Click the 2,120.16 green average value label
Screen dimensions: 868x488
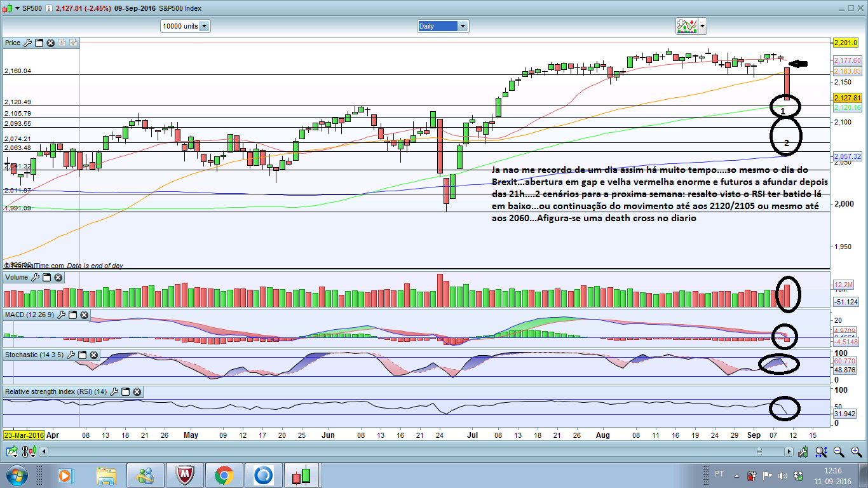847,107
